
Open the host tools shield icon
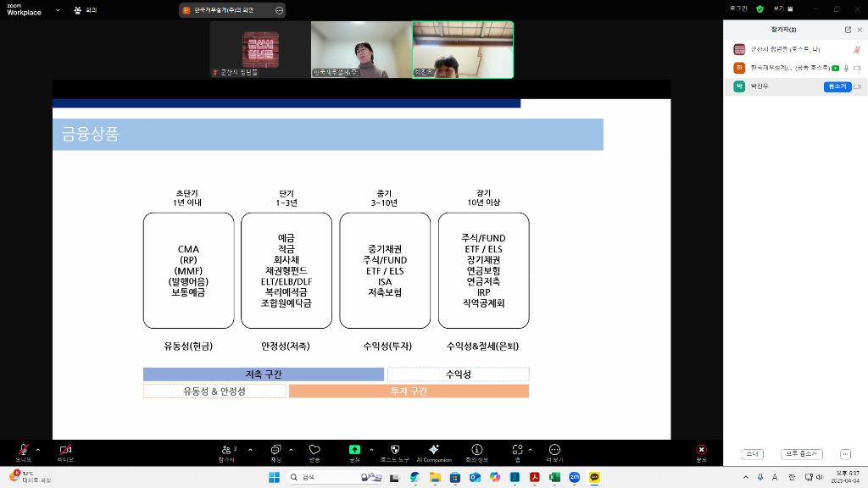point(394,449)
